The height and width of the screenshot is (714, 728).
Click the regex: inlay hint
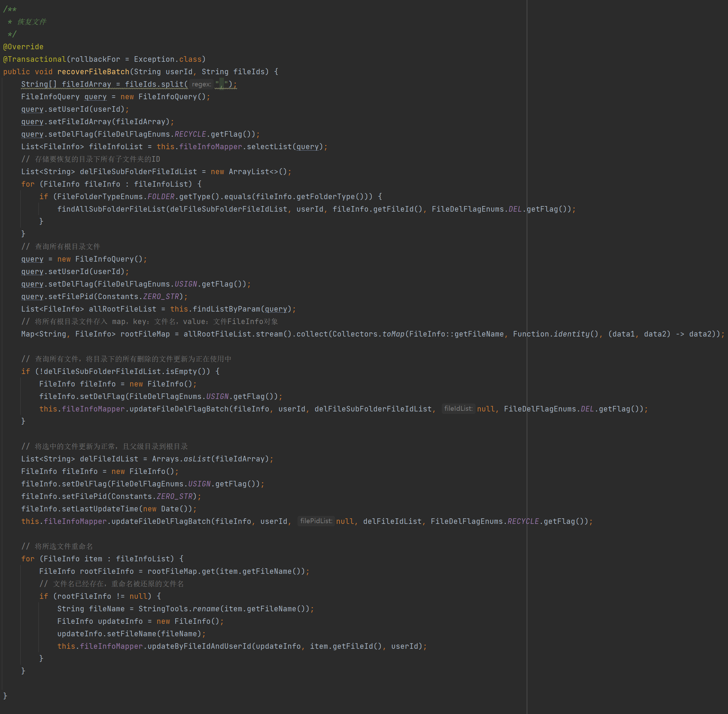pos(201,84)
